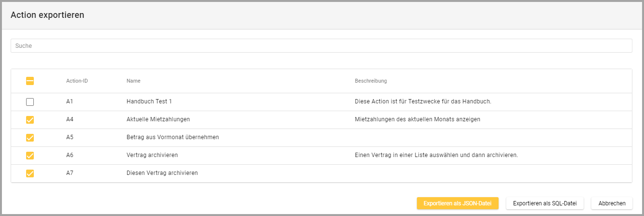Image resolution: width=644 pixels, height=216 pixels.
Task: Select Betrag aus Vormonat übernehmen row
Action: (172, 138)
